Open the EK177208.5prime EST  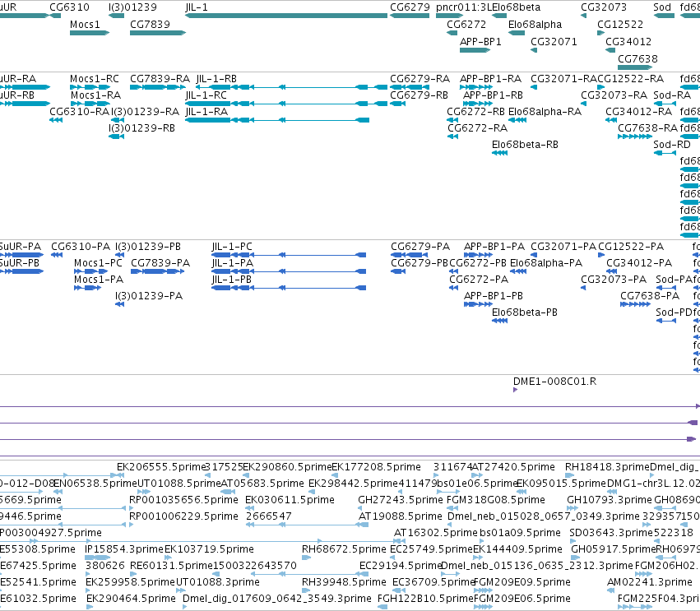tap(335, 475)
